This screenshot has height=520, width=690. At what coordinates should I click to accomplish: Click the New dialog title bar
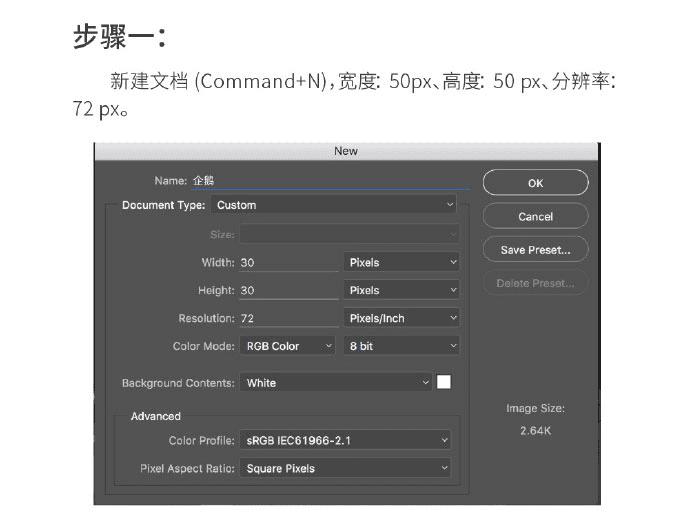346,151
